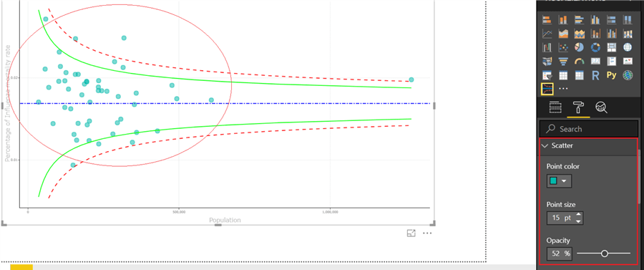Select the Ribbon chart visual

pyautogui.click(x=628, y=34)
